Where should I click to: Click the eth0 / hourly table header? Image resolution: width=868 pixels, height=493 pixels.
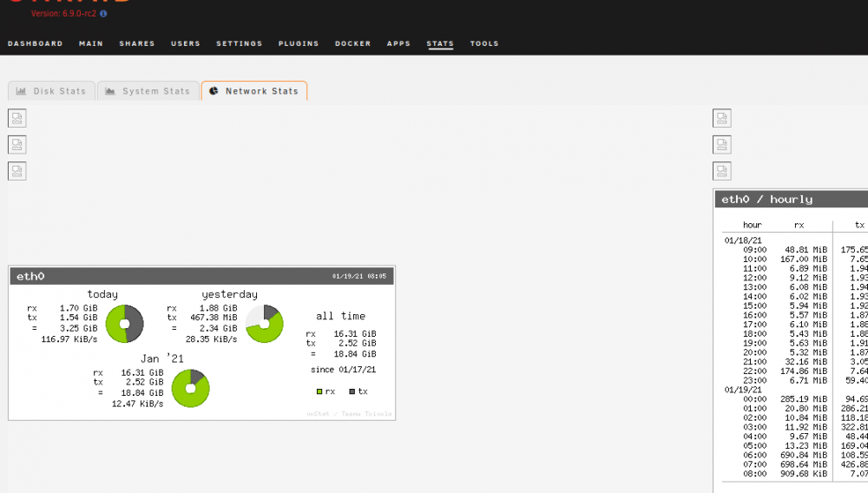[791, 199]
